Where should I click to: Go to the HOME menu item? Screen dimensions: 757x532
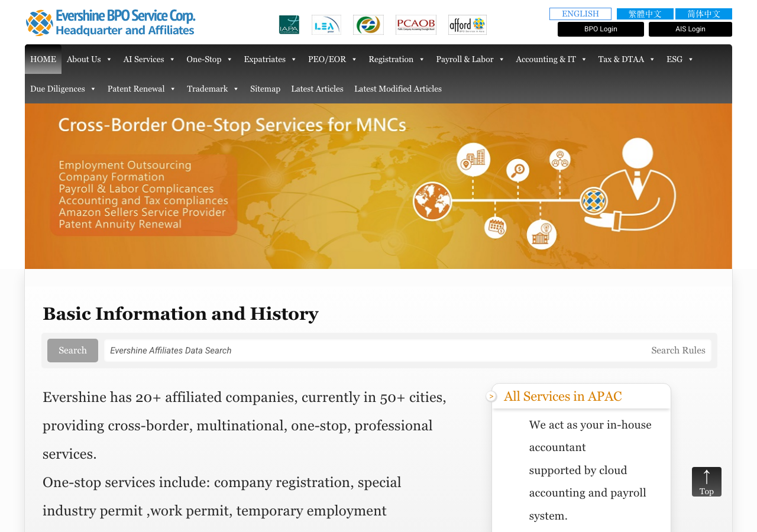tap(43, 59)
